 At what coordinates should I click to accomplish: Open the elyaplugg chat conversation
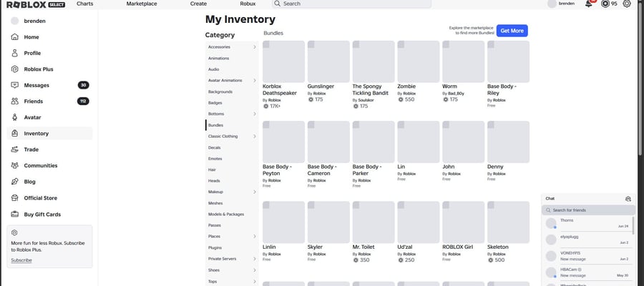click(587, 240)
